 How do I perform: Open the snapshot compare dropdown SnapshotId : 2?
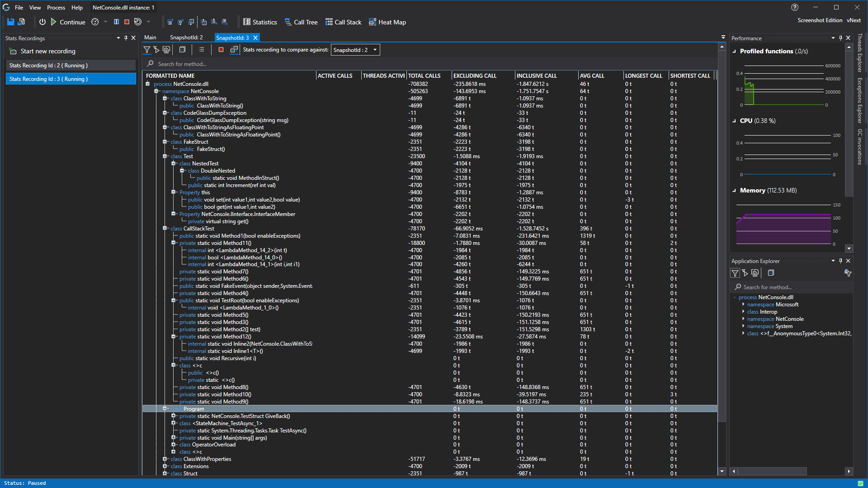pyautogui.click(x=355, y=50)
